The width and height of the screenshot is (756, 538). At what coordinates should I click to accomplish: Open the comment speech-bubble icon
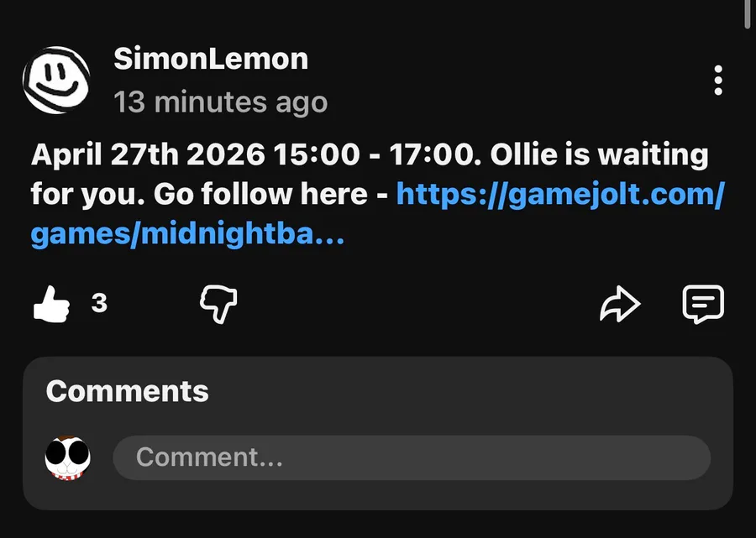click(702, 304)
